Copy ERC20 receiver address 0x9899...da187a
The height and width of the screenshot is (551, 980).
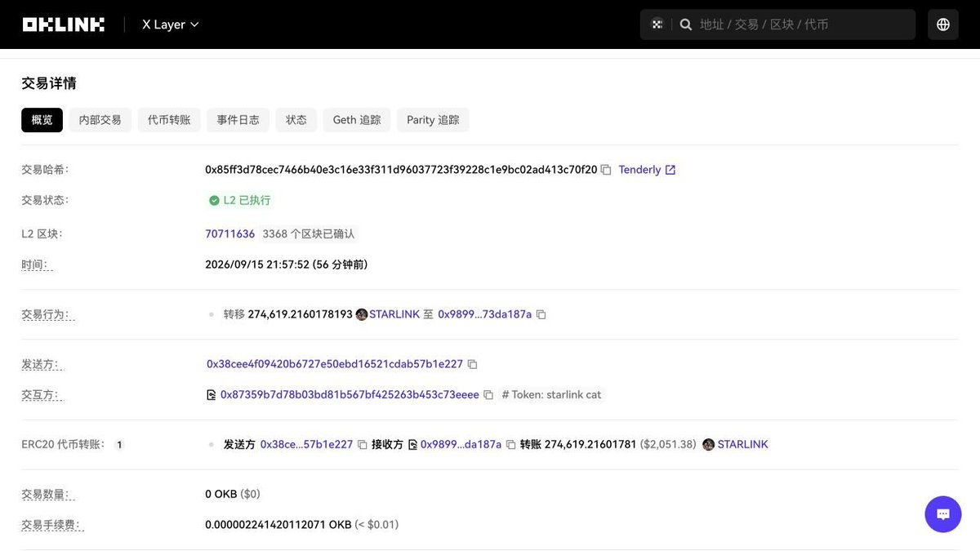click(x=510, y=445)
